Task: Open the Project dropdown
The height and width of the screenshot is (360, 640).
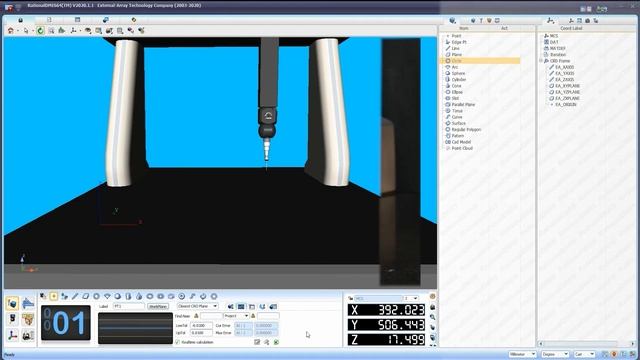Action: tap(236, 316)
